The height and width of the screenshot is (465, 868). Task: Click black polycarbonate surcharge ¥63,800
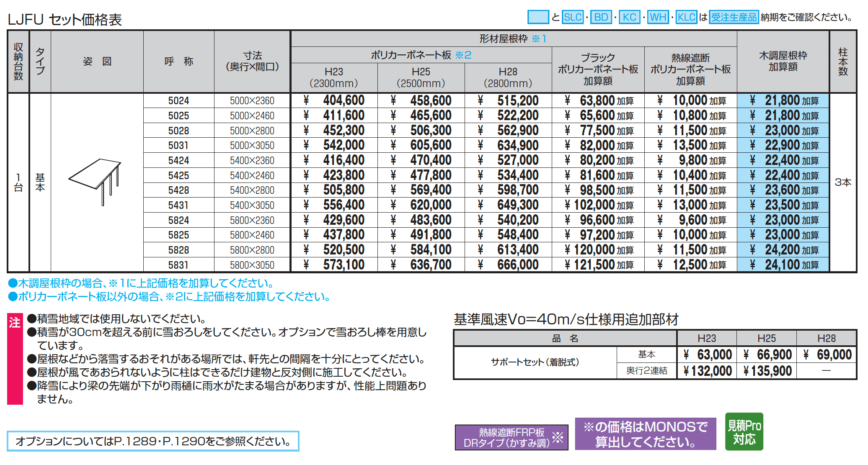[598, 101]
